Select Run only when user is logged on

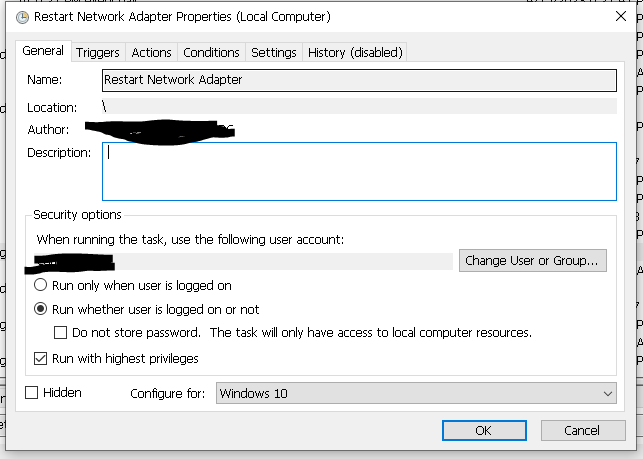coord(40,285)
